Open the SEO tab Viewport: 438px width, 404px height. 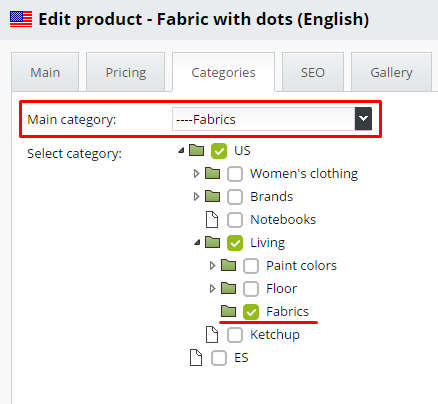point(313,72)
